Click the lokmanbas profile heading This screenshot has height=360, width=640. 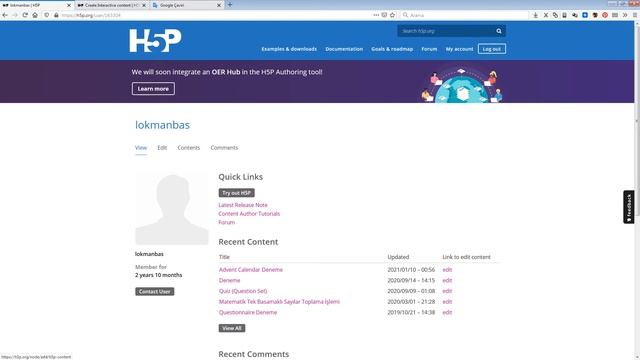(x=162, y=125)
